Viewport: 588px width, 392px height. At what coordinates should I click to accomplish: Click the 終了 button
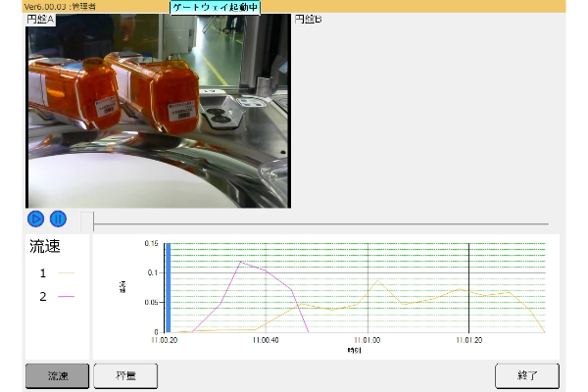pos(527,375)
